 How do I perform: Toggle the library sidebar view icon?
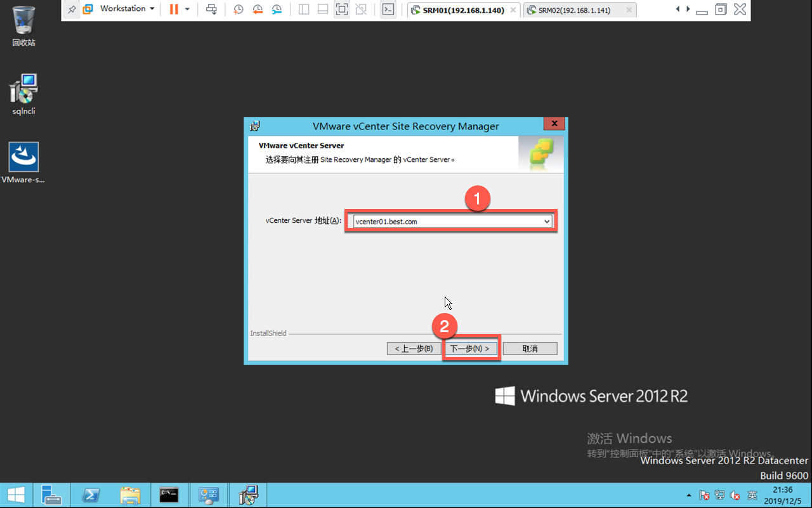click(304, 10)
